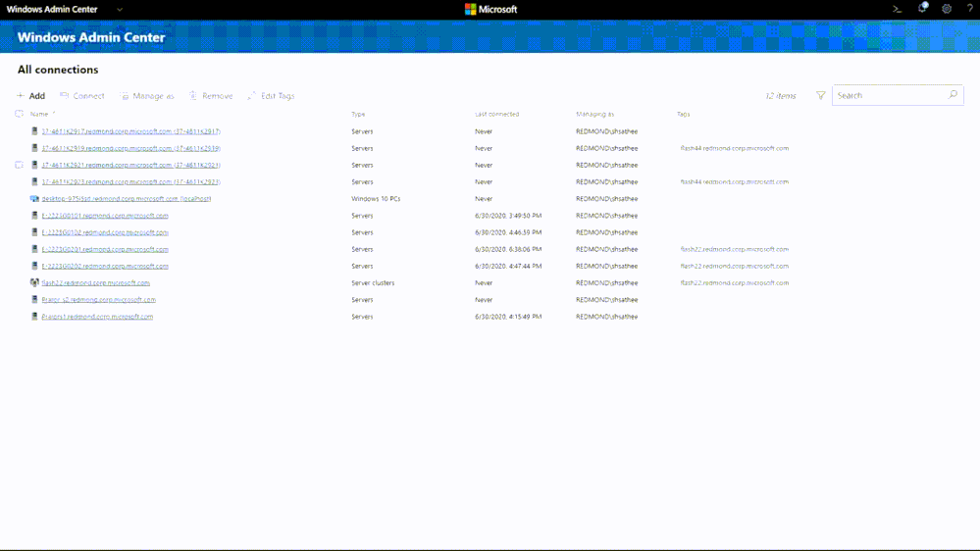
Task: Open the flash22 server cluster link
Action: pos(95,283)
